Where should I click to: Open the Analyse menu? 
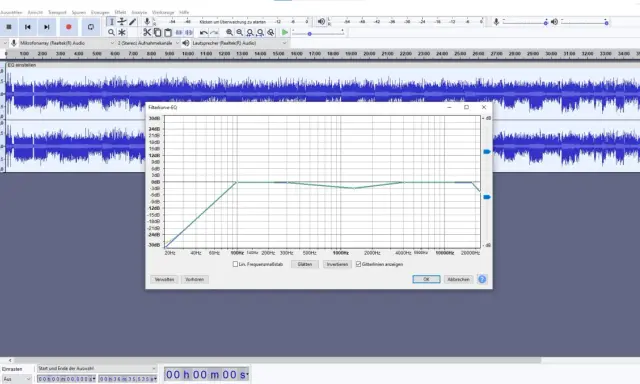139,12
